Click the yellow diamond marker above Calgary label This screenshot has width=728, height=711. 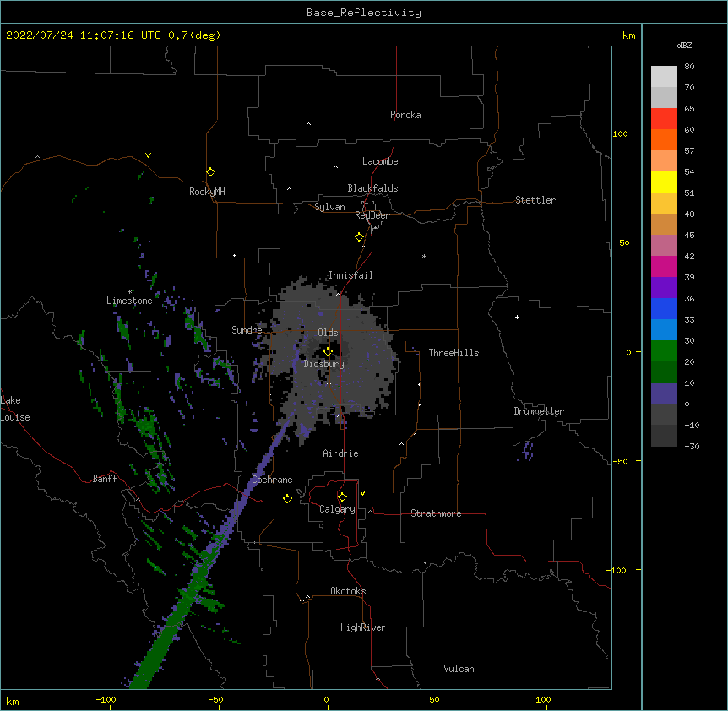click(342, 497)
